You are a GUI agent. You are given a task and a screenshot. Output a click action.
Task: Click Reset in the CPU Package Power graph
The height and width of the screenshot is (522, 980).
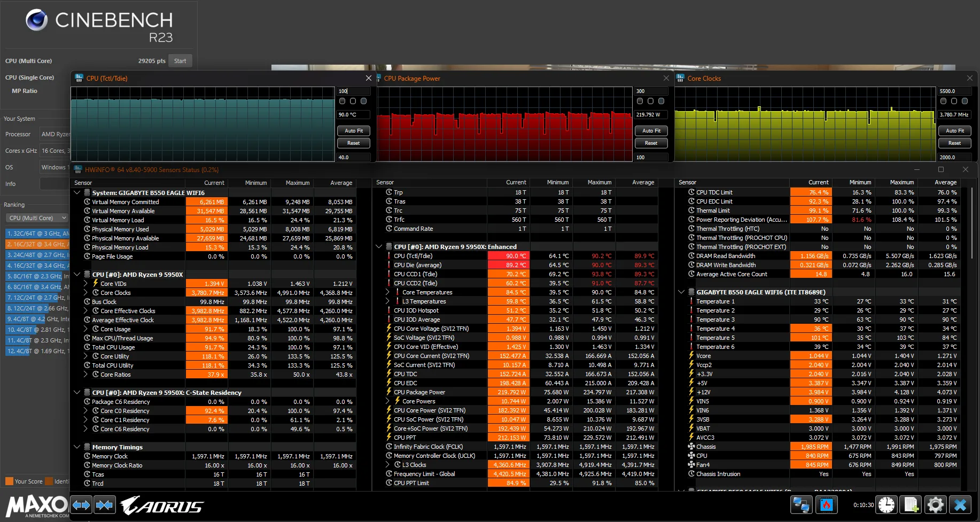[x=651, y=143]
